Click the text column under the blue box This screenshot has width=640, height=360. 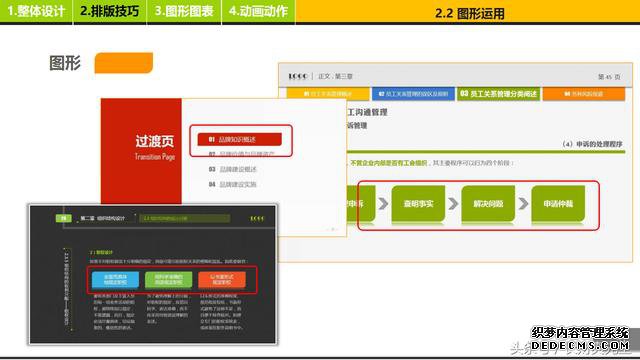click(x=114, y=312)
